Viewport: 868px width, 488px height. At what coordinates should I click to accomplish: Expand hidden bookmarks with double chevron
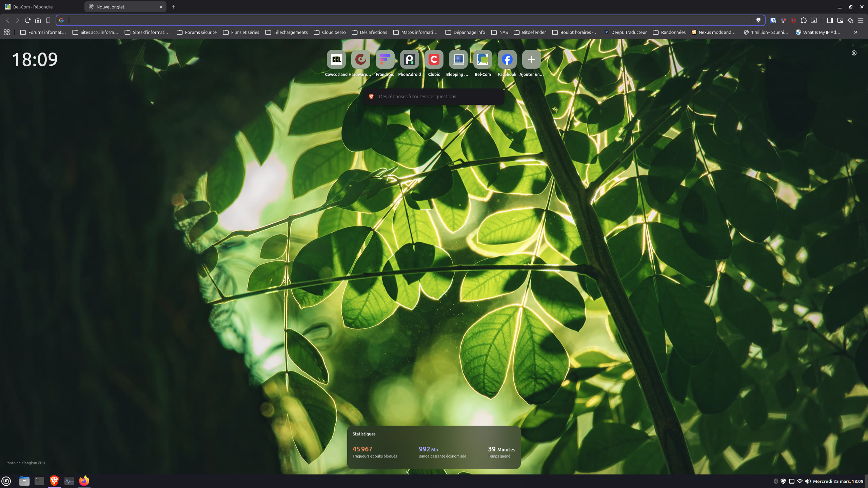856,32
